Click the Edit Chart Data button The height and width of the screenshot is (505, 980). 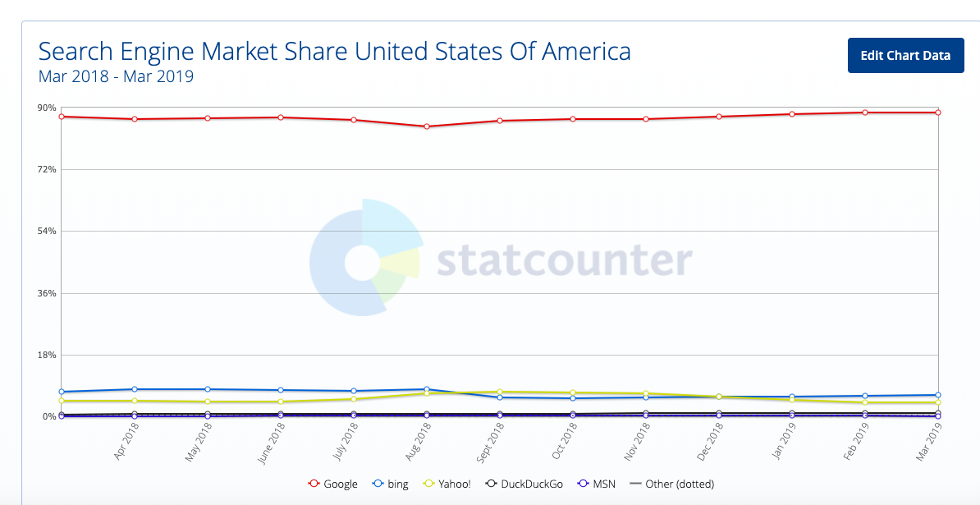[x=905, y=55]
